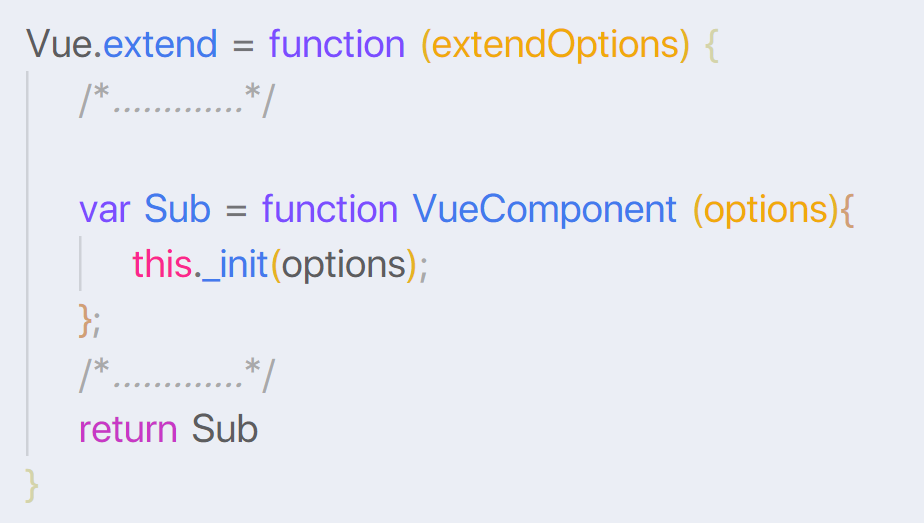Click the first function keyword
Image resolution: width=924 pixels, height=523 pixels.
337,44
